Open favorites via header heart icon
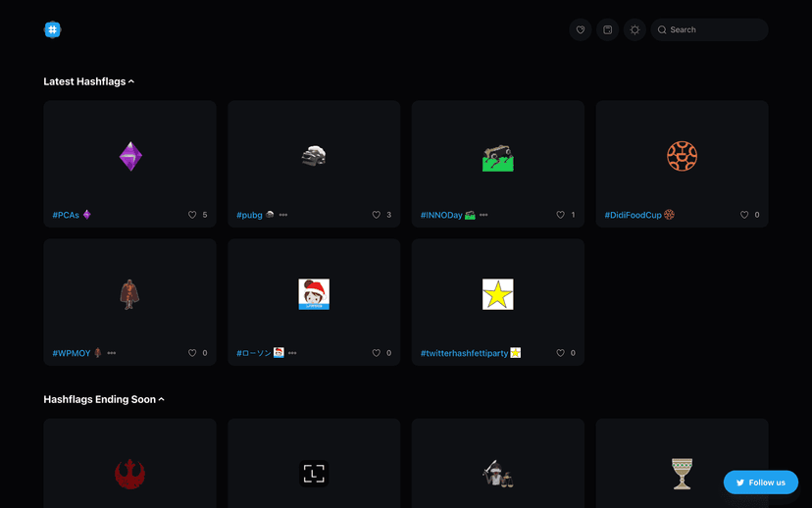This screenshot has height=508, width=812. coord(580,29)
